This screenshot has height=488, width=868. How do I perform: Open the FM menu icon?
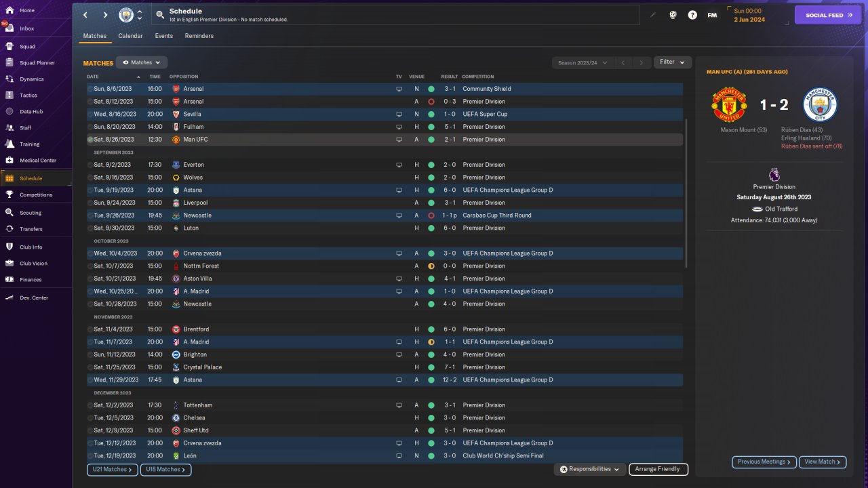click(712, 15)
